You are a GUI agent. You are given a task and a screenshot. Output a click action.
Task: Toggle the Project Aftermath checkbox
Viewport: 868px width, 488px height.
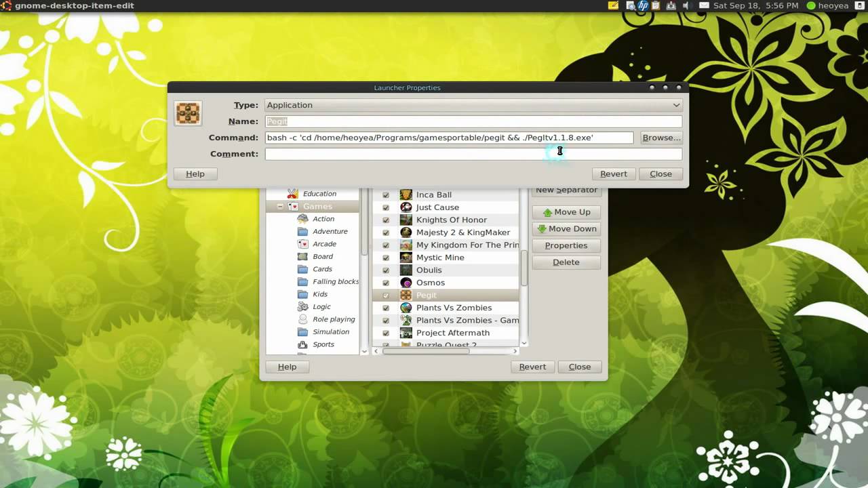tap(386, 333)
